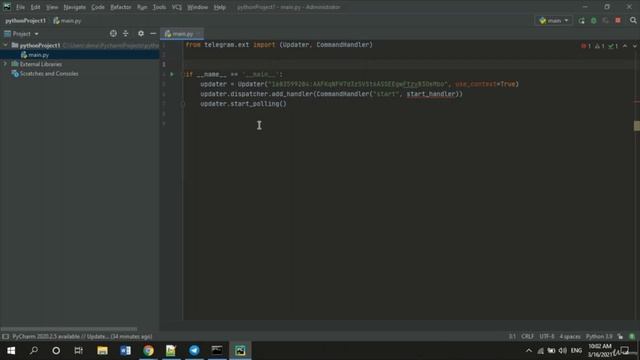The height and width of the screenshot is (360, 640).
Task: Click the editor vertical scrollbar marker
Action: (637, 126)
